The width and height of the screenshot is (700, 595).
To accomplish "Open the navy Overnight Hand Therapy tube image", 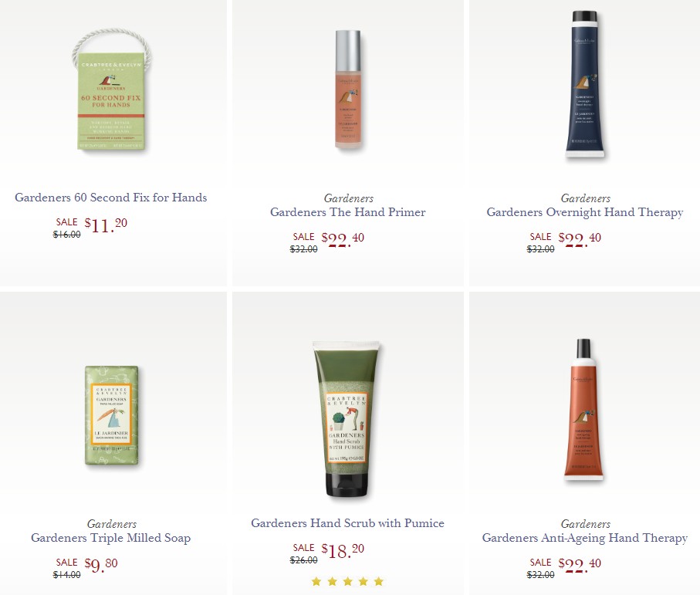I will coord(585,85).
